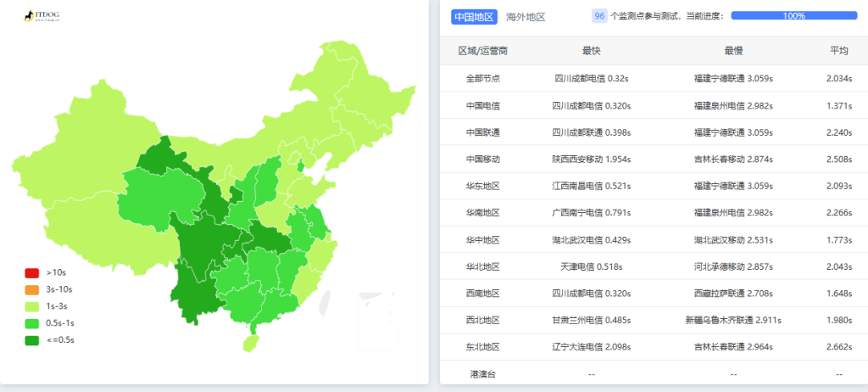The width and height of the screenshot is (868, 392).
Task: Toggle the 1s-3s legend color
Action: [x=32, y=307]
